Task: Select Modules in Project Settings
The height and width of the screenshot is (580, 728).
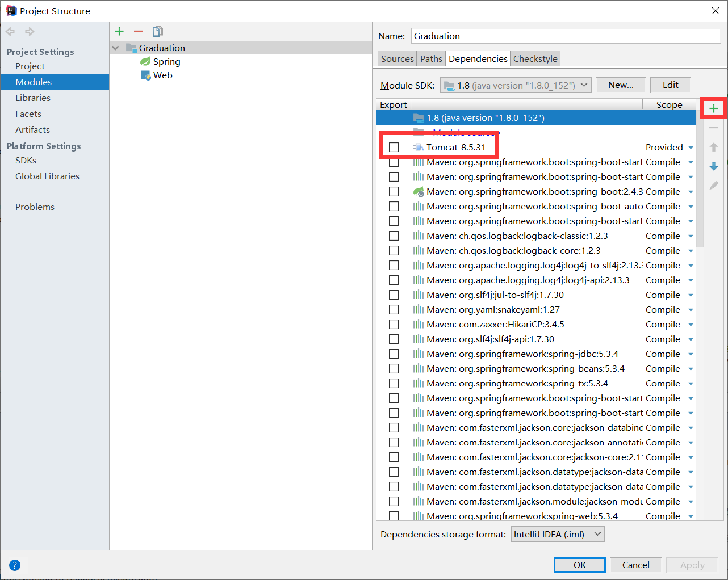Action: tap(55, 82)
